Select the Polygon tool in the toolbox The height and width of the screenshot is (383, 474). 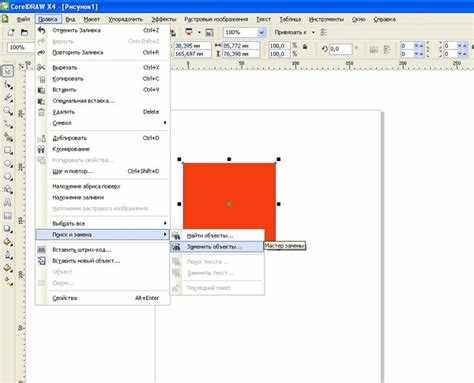[8, 177]
